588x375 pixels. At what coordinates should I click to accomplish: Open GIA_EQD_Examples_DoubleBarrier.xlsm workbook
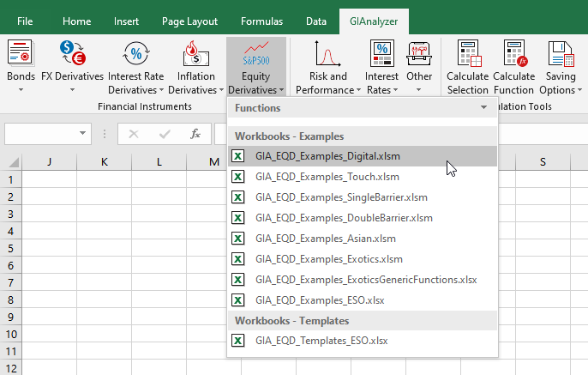(363, 218)
